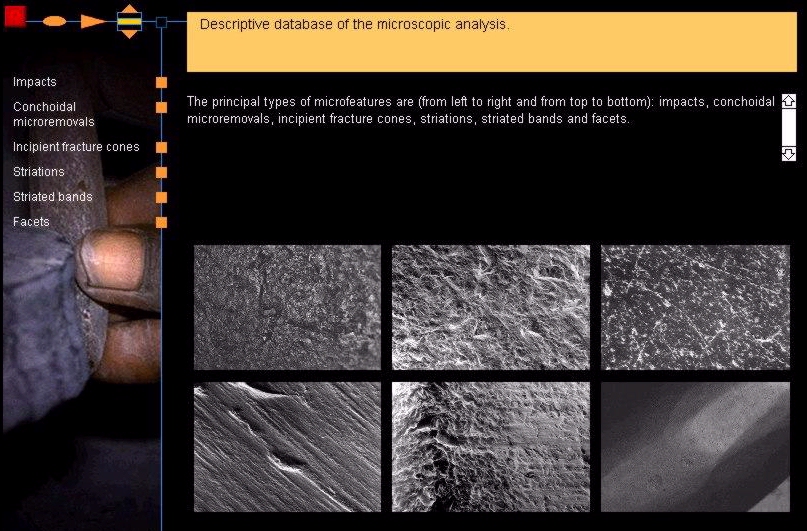This screenshot has height=531, width=807.
Task: View the impacts micrograph thumbnail
Action: (x=287, y=307)
